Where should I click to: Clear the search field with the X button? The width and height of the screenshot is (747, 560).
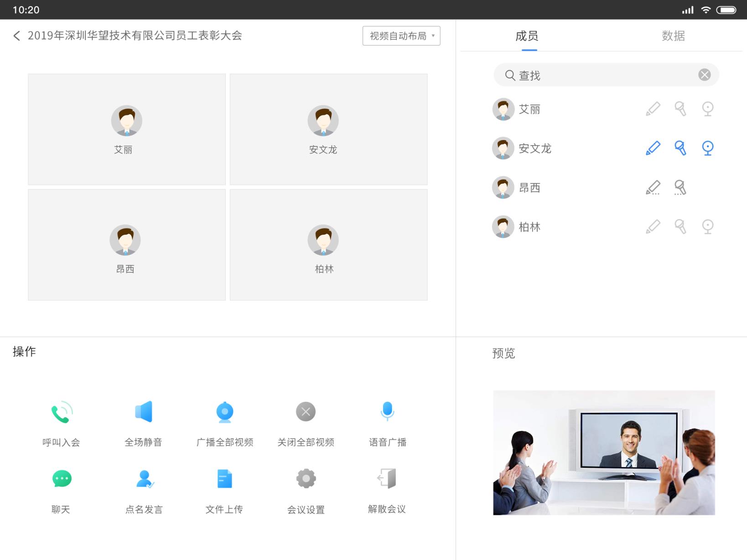point(704,75)
